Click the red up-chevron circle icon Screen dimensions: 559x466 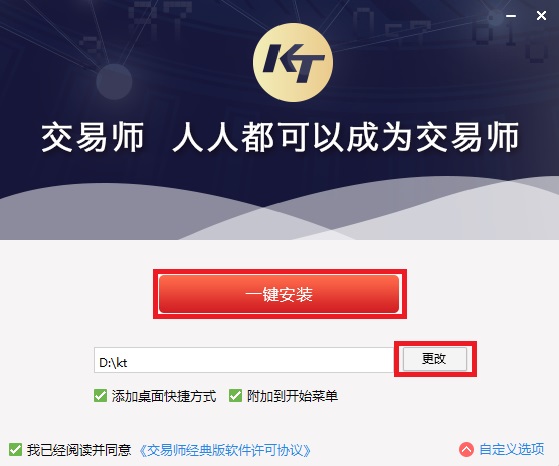466,450
